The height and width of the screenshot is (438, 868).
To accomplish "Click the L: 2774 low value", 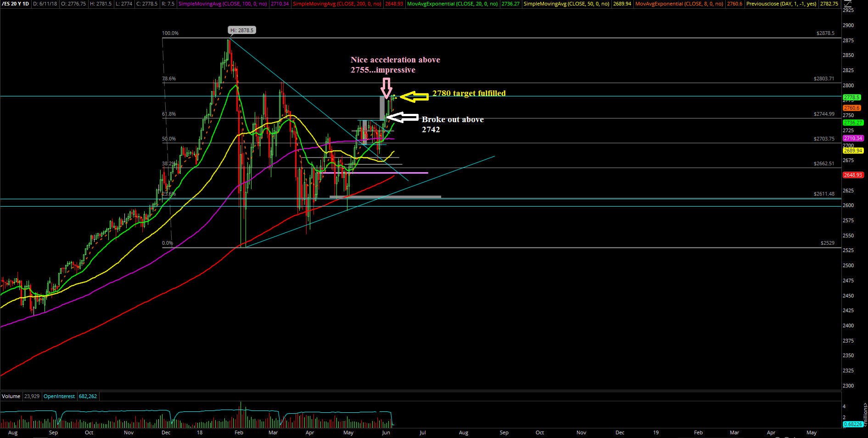I will tap(123, 4).
